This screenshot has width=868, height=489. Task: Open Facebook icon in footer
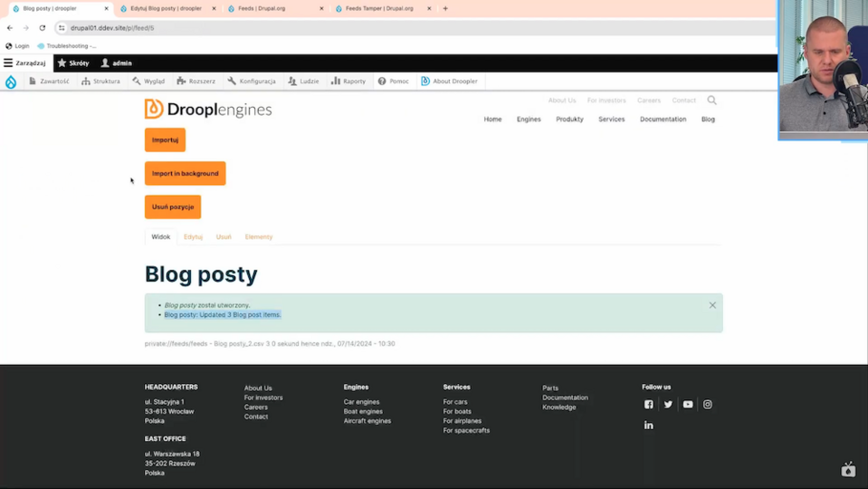click(x=649, y=404)
